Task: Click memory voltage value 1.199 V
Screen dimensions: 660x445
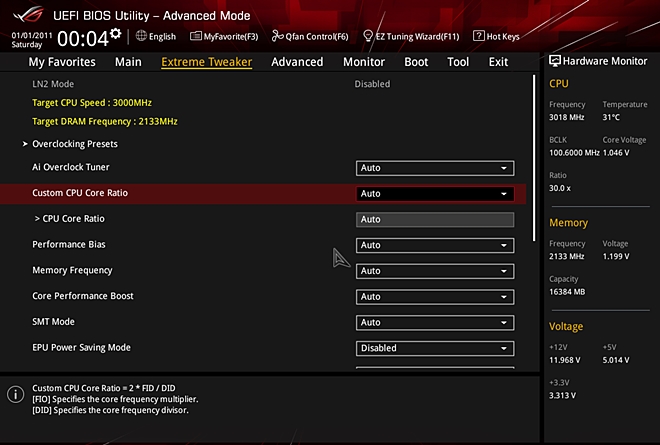Action: pyautogui.click(x=616, y=256)
